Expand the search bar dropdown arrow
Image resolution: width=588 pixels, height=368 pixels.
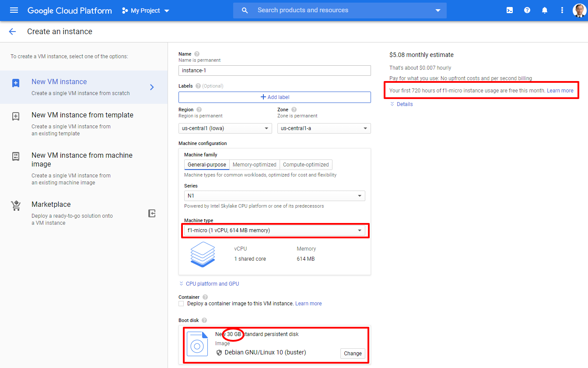point(438,11)
